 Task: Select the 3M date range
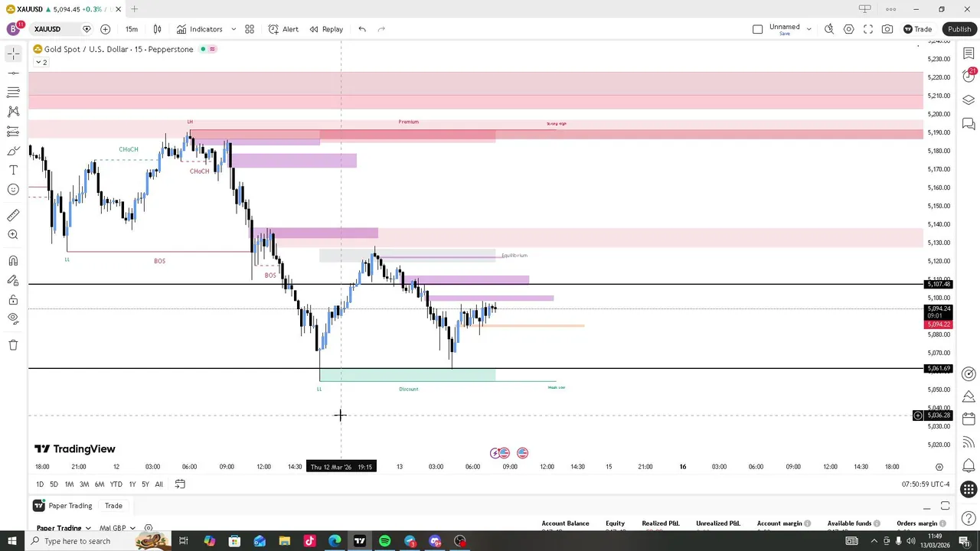[x=84, y=484]
